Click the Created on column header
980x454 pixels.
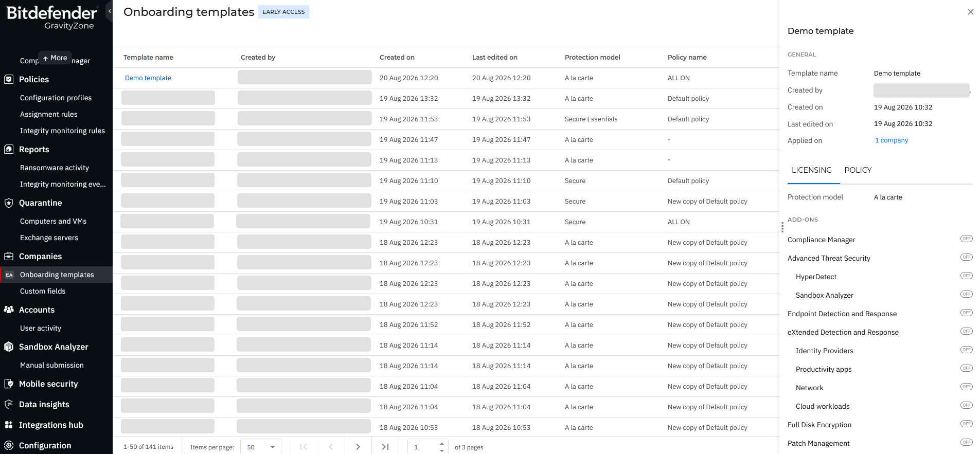click(x=397, y=58)
